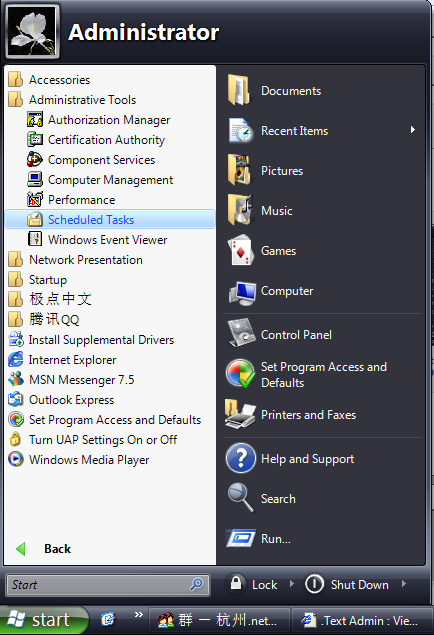The image size is (434, 635).
Task: Open Component Services icon
Action: (x=35, y=160)
